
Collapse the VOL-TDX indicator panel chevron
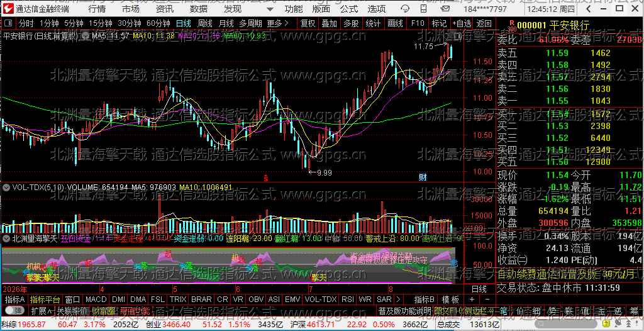tap(6, 188)
